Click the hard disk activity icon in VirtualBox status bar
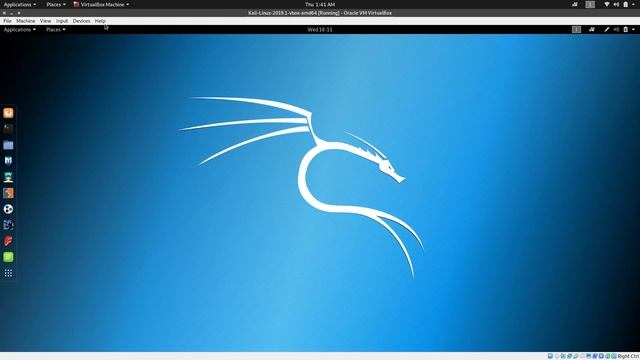 click(550, 356)
